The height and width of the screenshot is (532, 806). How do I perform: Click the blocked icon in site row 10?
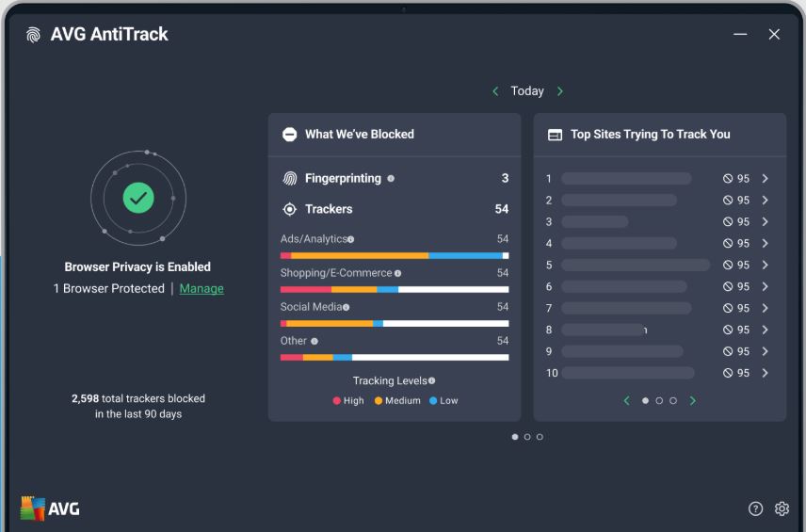(727, 373)
